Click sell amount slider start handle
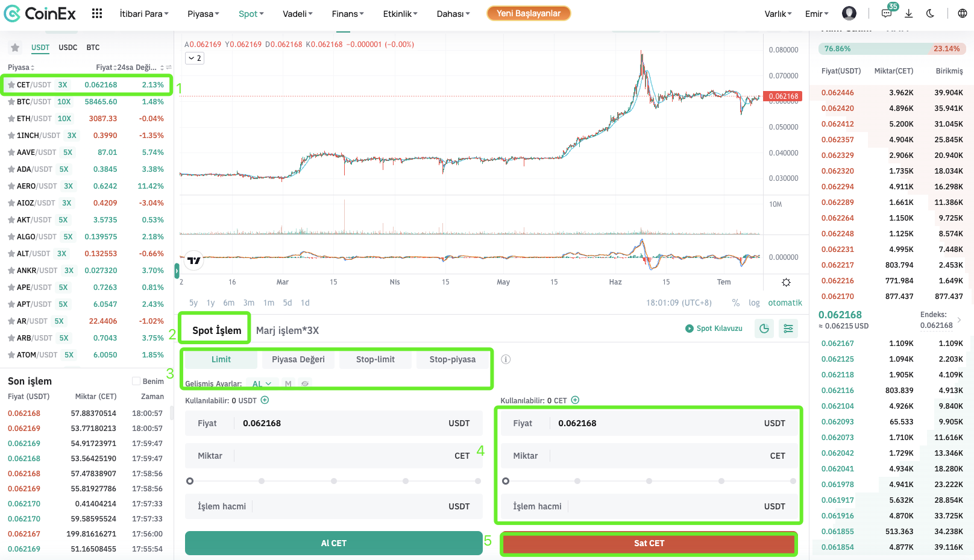974x560 pixels. [506, 481]
